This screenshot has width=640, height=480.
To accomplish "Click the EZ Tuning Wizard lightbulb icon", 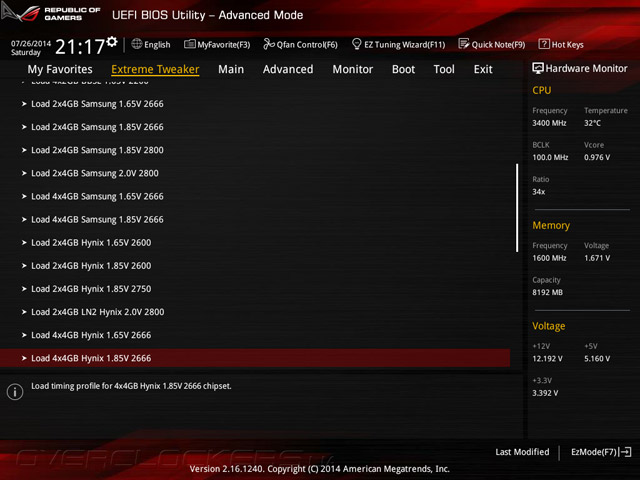I will coord(356,44).
